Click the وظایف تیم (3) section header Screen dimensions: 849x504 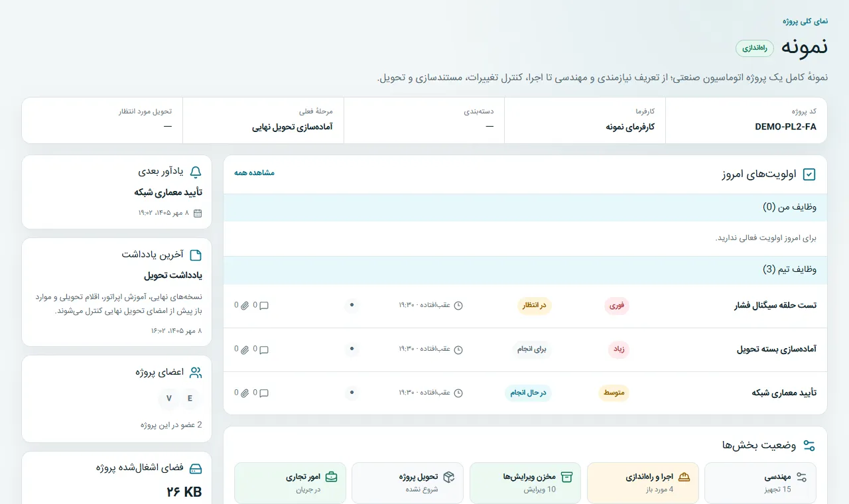coord(525,270)
